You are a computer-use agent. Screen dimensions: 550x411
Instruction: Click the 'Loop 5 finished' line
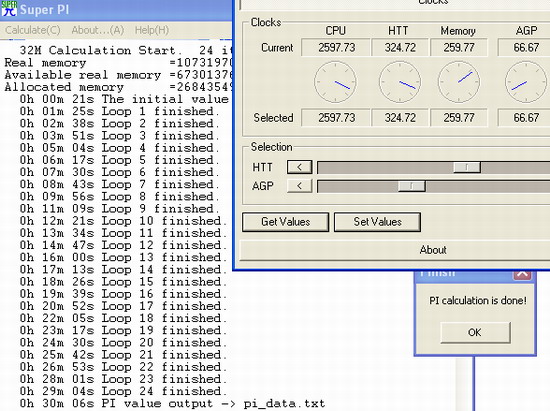click(x=119, y=160)
